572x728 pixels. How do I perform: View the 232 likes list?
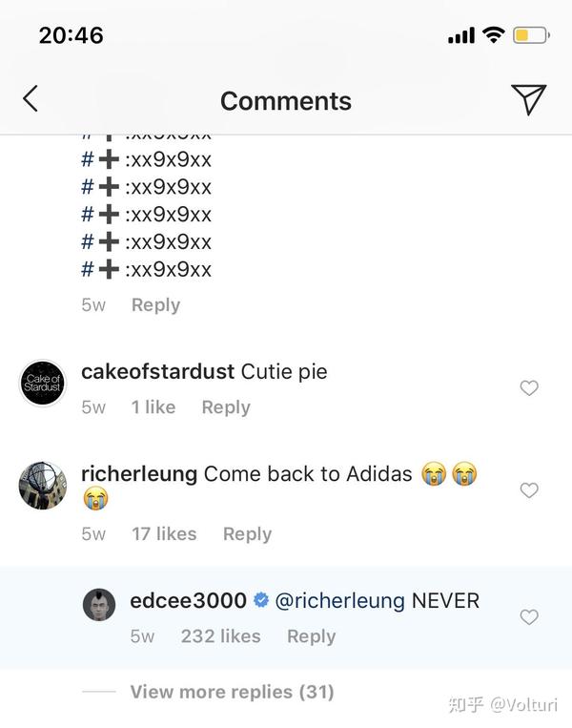[220, 636]
